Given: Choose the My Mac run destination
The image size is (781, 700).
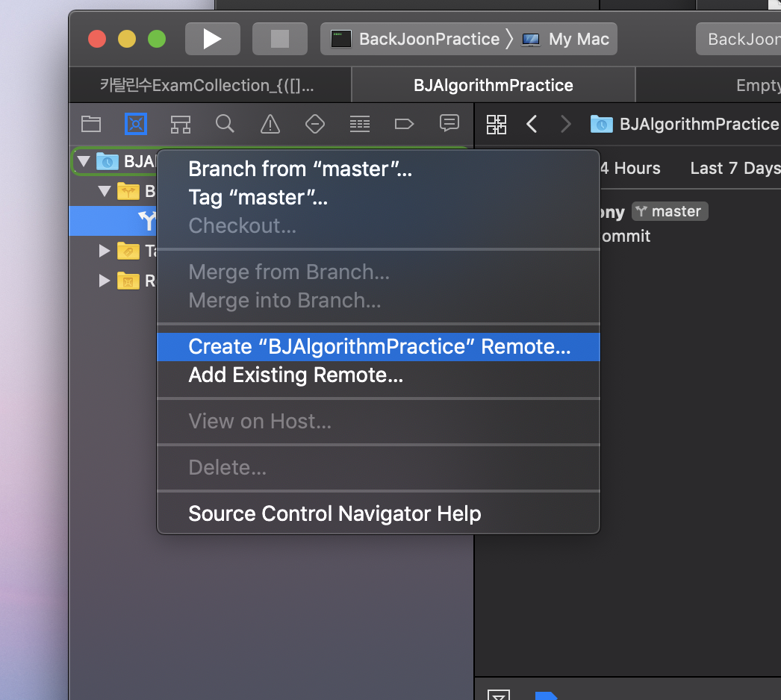Looking at the screenshot, I should [566, 39].
